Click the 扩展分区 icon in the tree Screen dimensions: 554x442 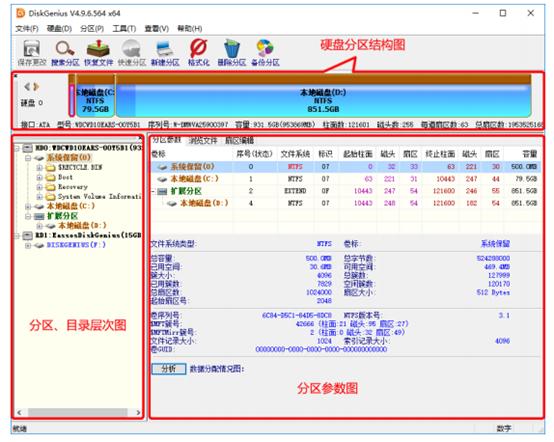39,216
